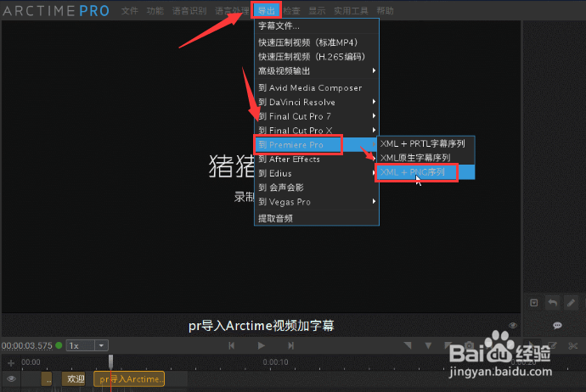Open the 帮助 menu

(x=385, y=11)
